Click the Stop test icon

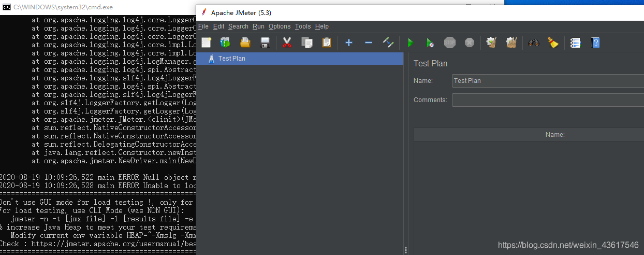pyautogui.click(x=450, y=42)
